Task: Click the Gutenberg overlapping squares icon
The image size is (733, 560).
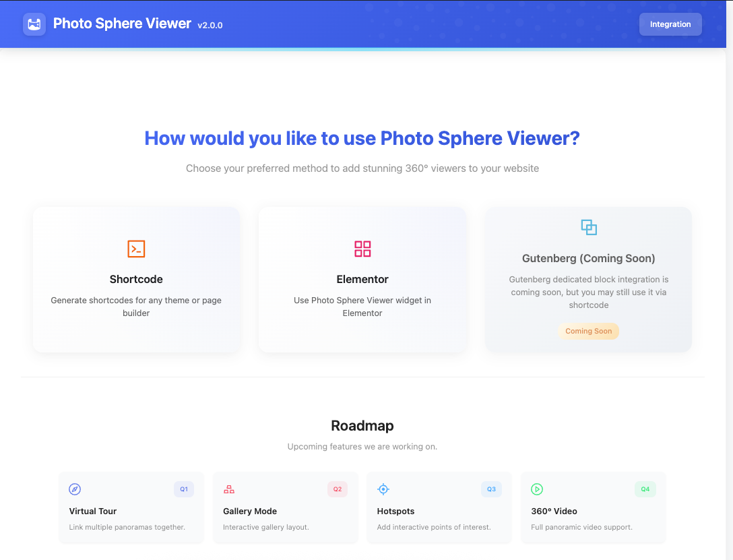Action: pos(589,227)
